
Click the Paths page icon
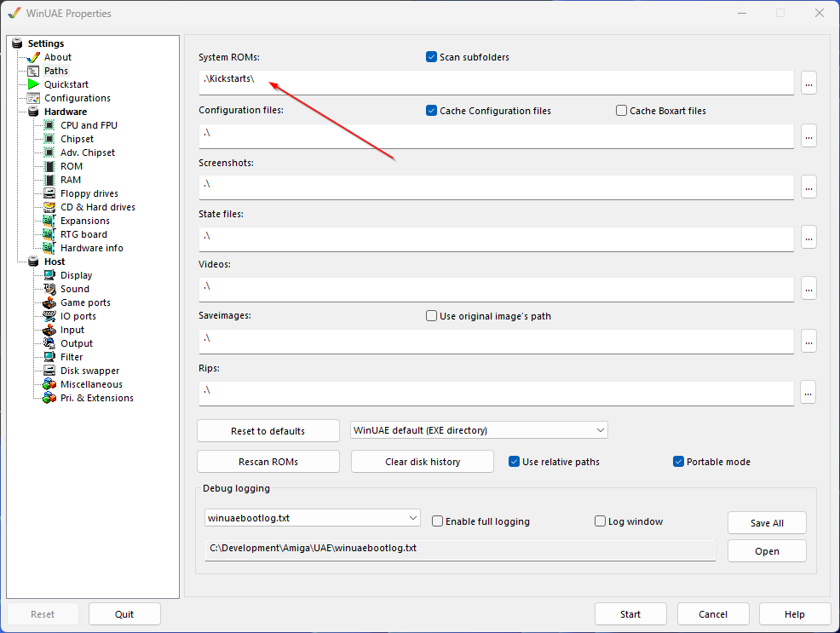tap(33, 71)
